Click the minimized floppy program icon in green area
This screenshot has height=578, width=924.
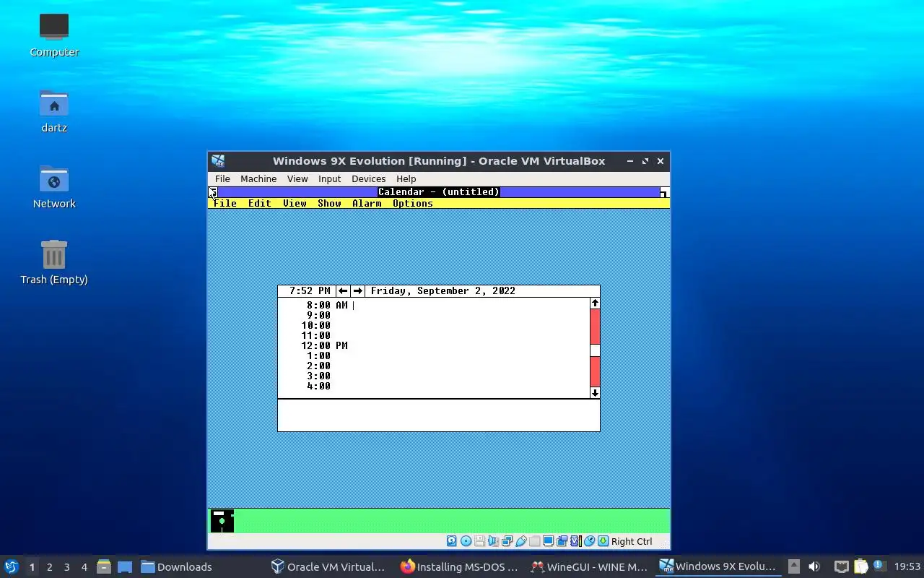(x=222, y=521)
